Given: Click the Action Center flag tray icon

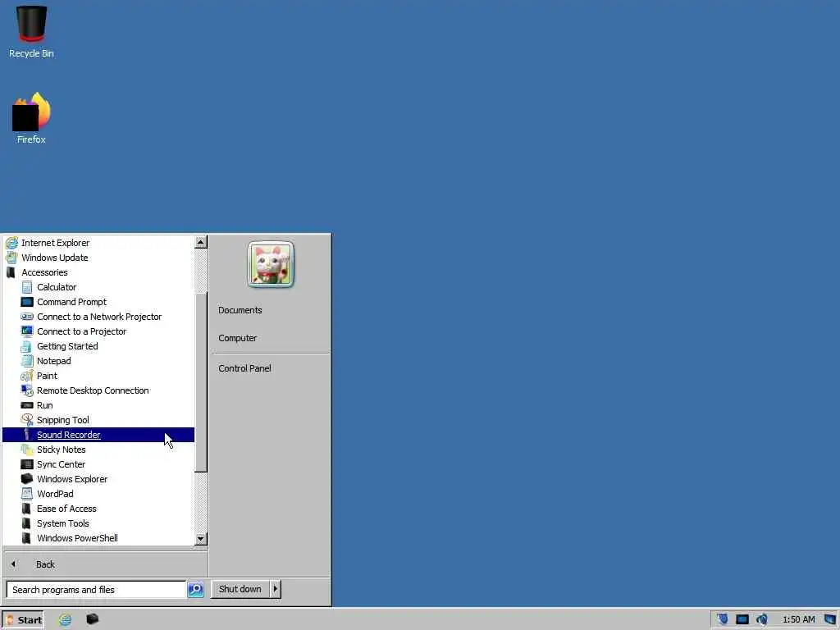Looking at the screenshot, I should [722, 619].
